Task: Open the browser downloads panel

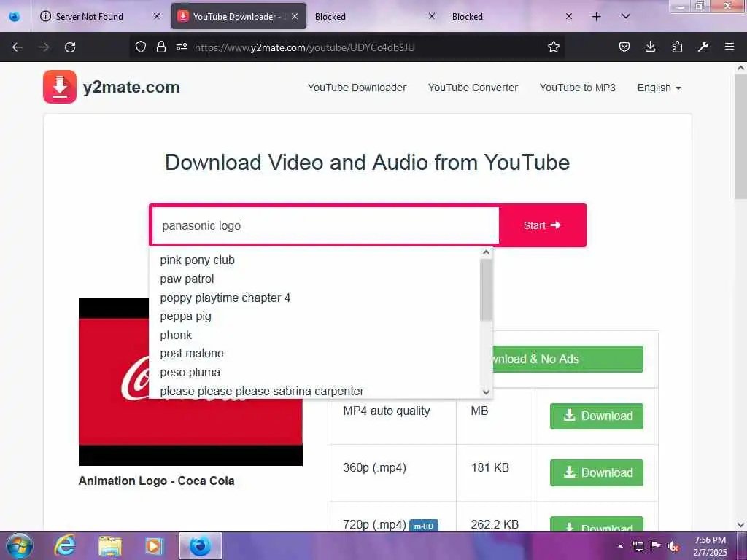Action: click(x=650, y=47)
